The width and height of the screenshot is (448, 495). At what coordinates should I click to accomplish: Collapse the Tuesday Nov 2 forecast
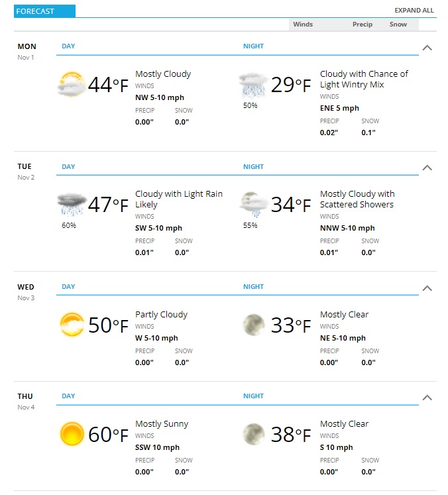click(x=427, y=168)
